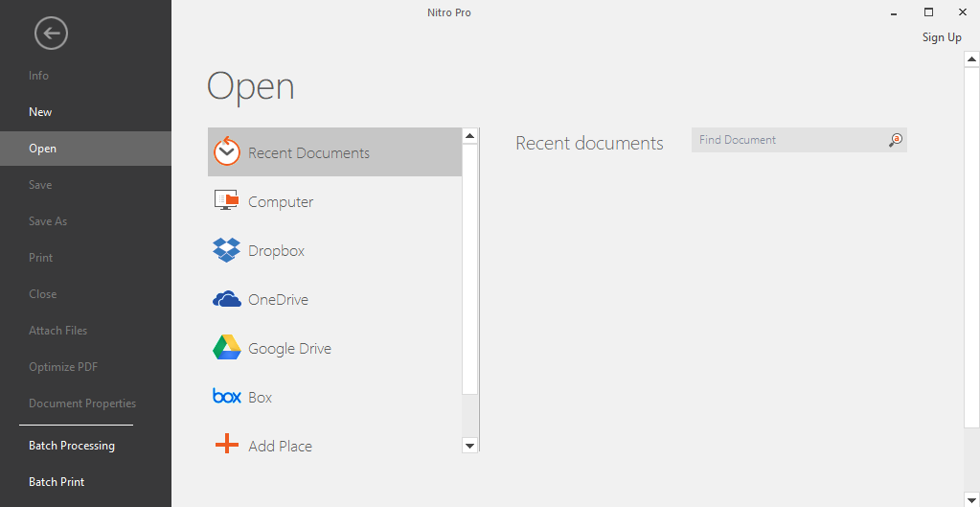Open Batch Print in the sidebar
Viewport: 980px width, 507px height.
(x=57, y=482)
